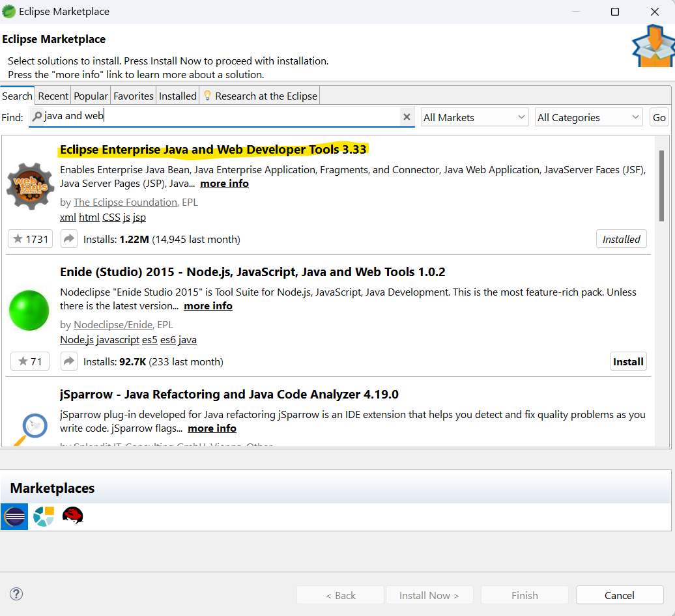Open more info for Eclipse Enterprise Java tools
This screenshot has width=675, height=616.
(x=224, y=184)
